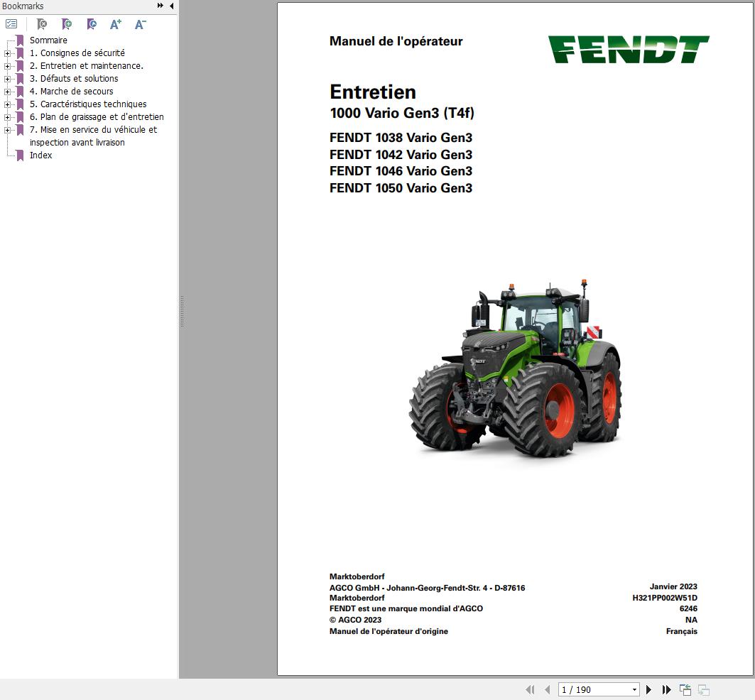Viewport: 755px width, 700px height.
Task: Click 'FENDT 1050 Vario Gen3' text
Action: [x=401, y=187]
